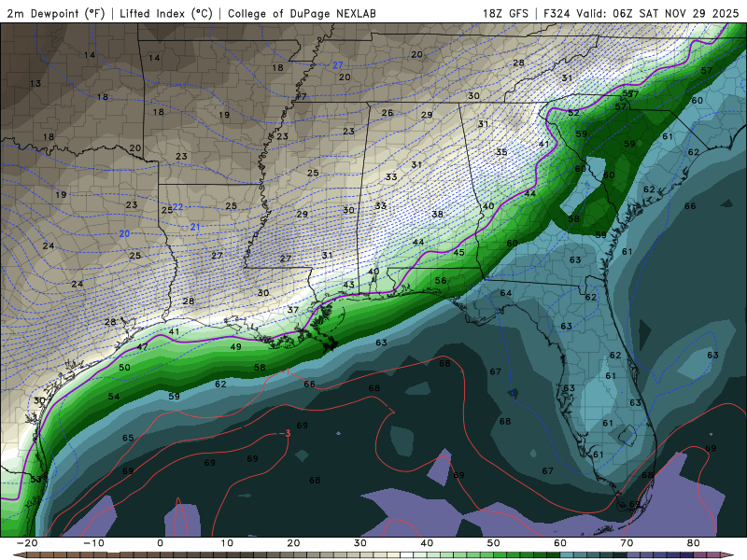The height and width of the screenshot is (560, 747).
Task: Select the "0" tick label on the color scale
Action: [160, 543]
